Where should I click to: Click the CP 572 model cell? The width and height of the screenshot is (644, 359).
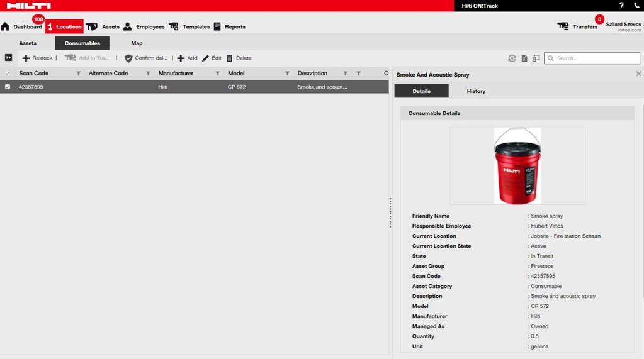click(x=237, y=87)
